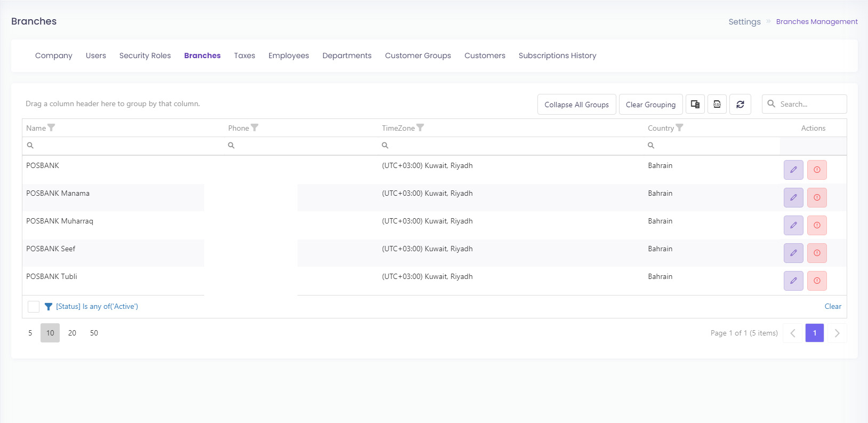Screen dimensions: 868x423
Task: Edit the POSBANK Tubli branch
Action: point(793,281)
